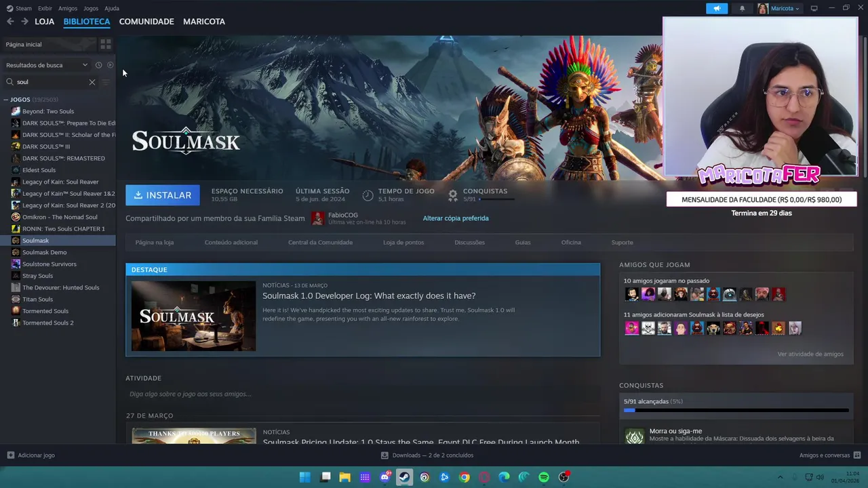868x488 pixels.
Task: Open OBS Studio from taskbar
Action: coord(564,477)
